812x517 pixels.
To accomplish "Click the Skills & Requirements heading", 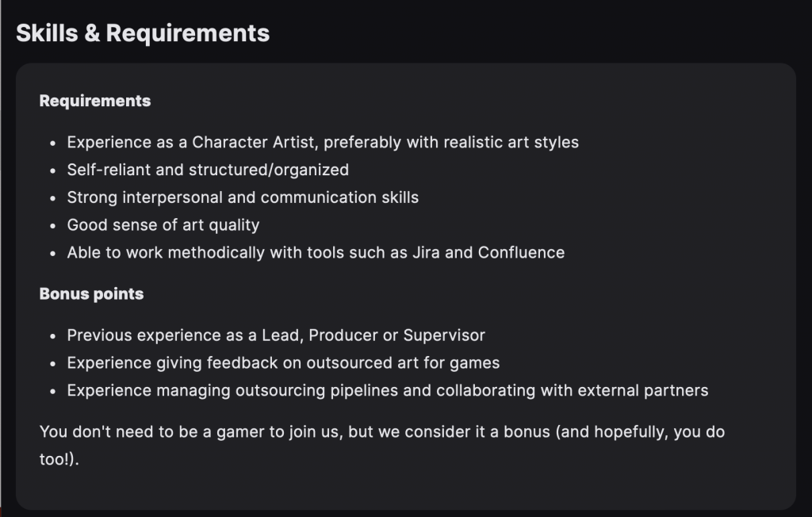I will pyautogui.click(x=143, y=33).
